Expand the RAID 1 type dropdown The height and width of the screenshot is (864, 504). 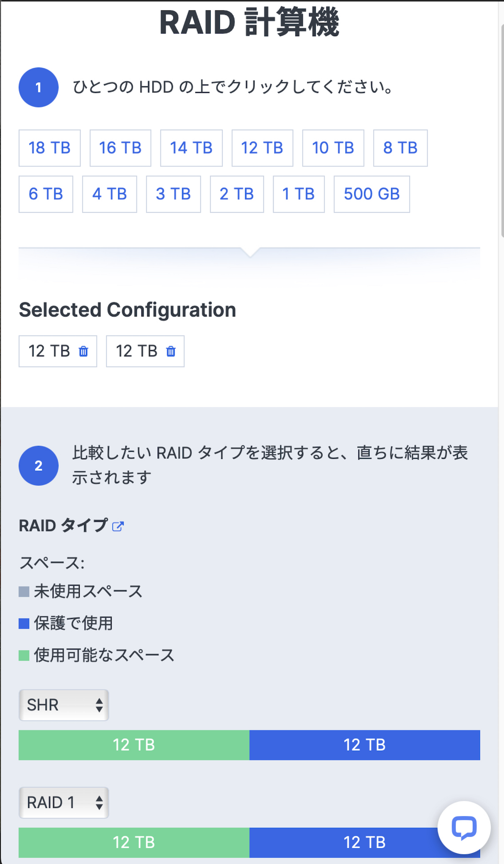click(x=64, y=802)
